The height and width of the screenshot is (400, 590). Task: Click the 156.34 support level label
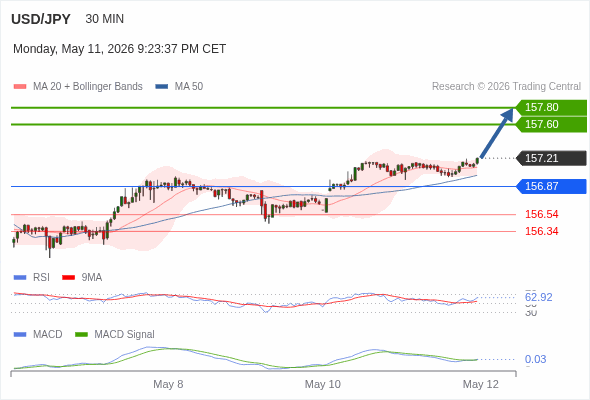coord(541,231)
